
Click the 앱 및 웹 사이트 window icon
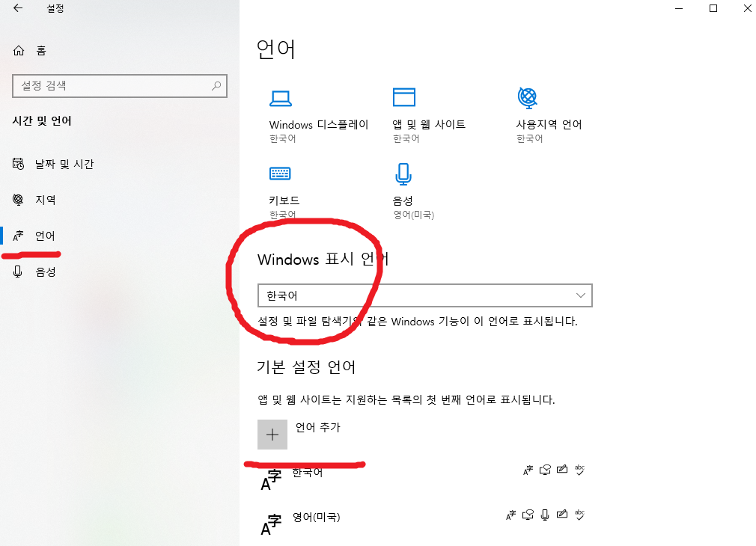click(404, 97)
